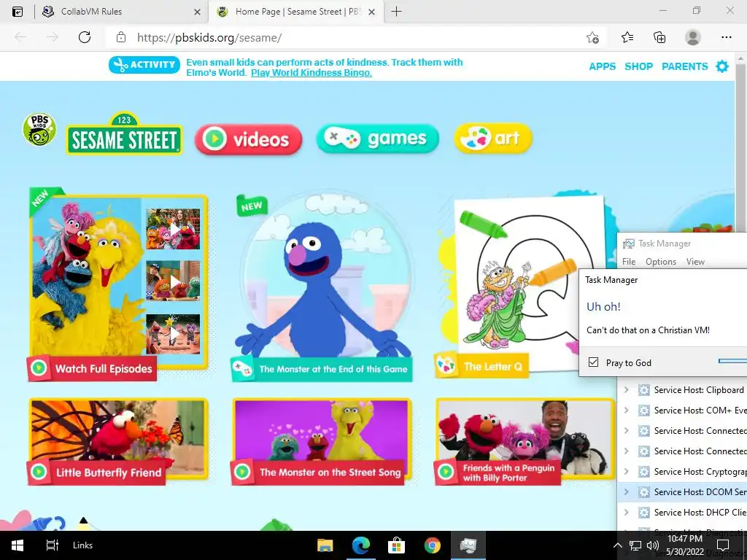Viewport: 747px width, 560px height.
Task: Launch Google Chrome from taskbar
Action: [432, 545]
